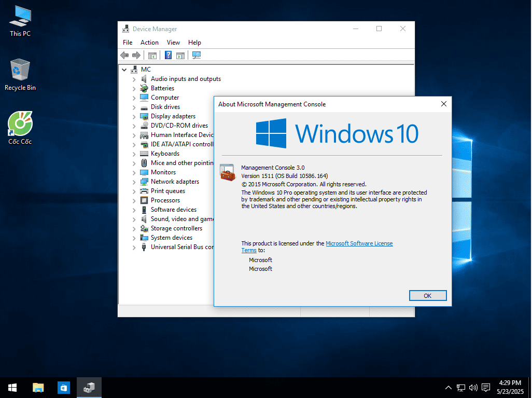Click the Forward arrow in Device Manager toolbar

(x=136, y=55)
